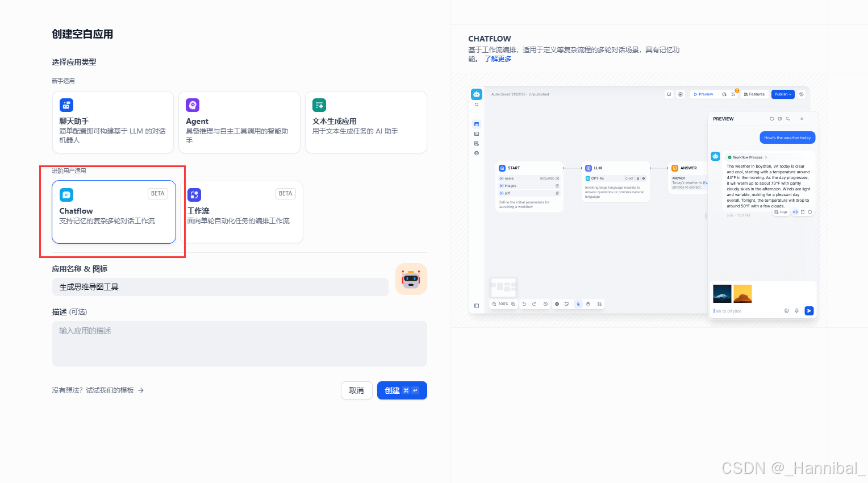
Task: Click the paperclip attachment icon in preview chat
Action: pyautogui.click(x=786, y=311)
